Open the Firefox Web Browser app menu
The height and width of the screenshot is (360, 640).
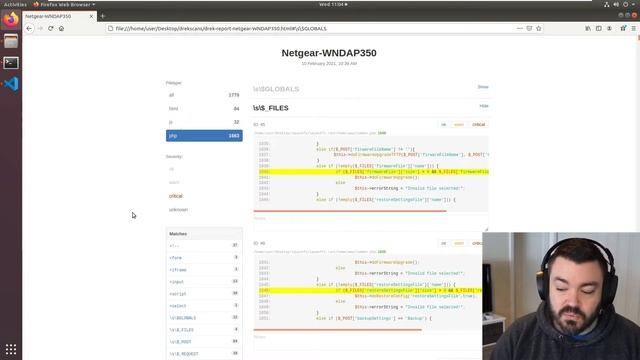(64, 4)
